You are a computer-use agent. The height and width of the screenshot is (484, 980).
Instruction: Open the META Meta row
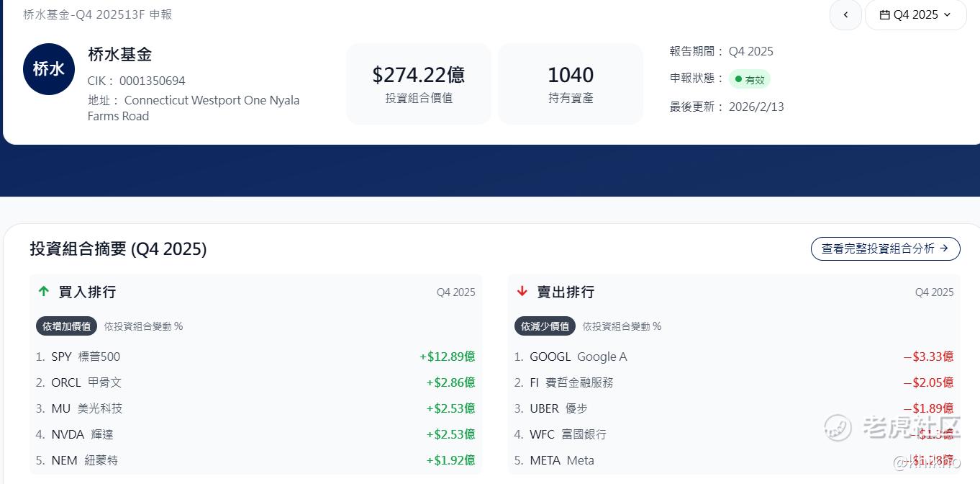[x=734, y=460]
